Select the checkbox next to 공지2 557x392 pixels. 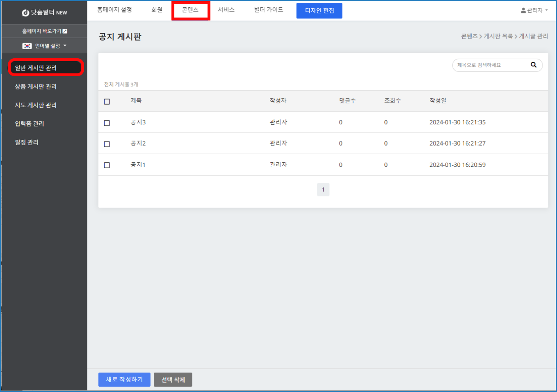coord(107,144)
